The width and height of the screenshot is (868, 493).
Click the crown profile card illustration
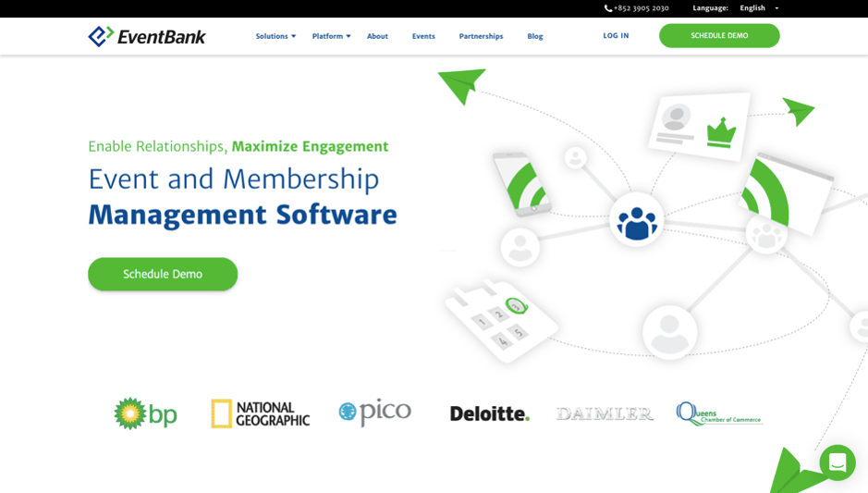(699, 127)
